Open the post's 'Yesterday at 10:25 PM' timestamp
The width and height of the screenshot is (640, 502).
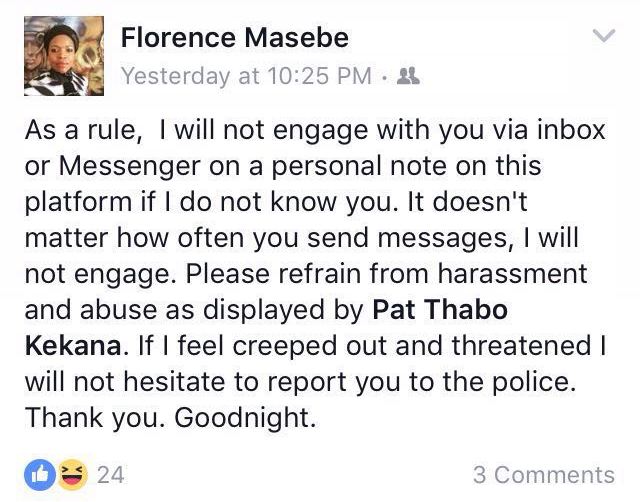(x=246, y=76)
